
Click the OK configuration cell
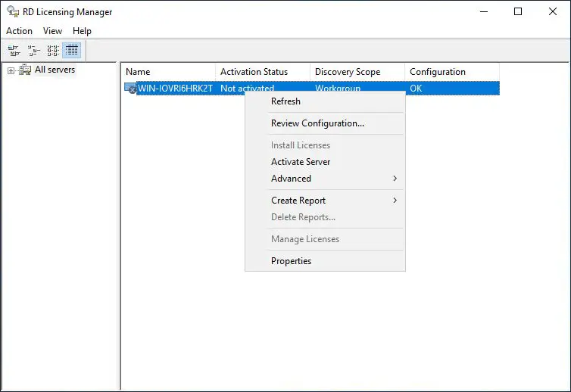(x=416, y=88)
